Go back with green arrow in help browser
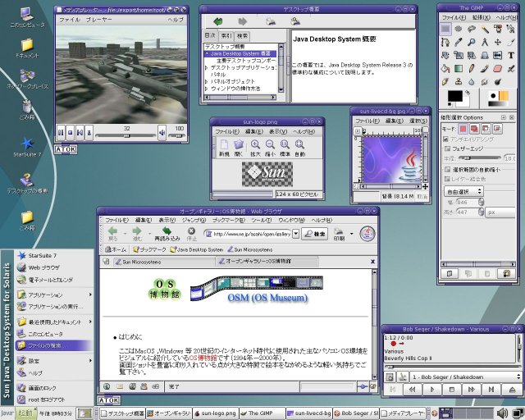 (218, 22)
